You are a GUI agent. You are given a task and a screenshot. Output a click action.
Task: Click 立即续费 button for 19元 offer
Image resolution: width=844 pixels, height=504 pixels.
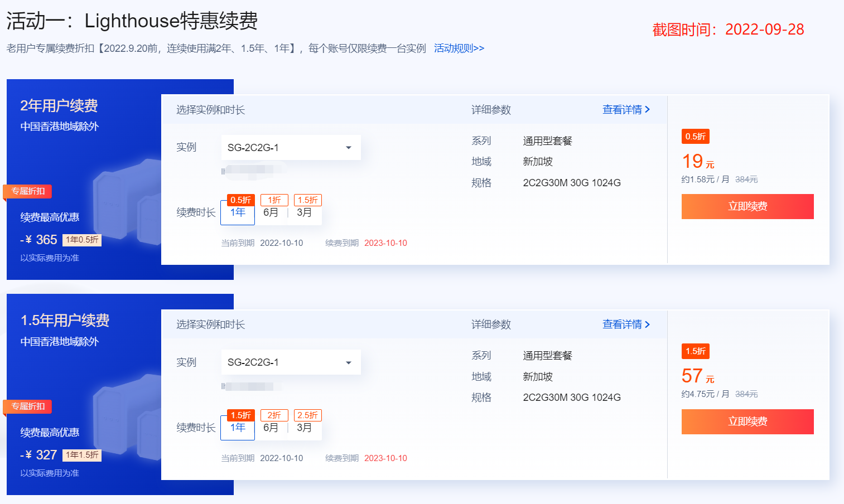747,206
